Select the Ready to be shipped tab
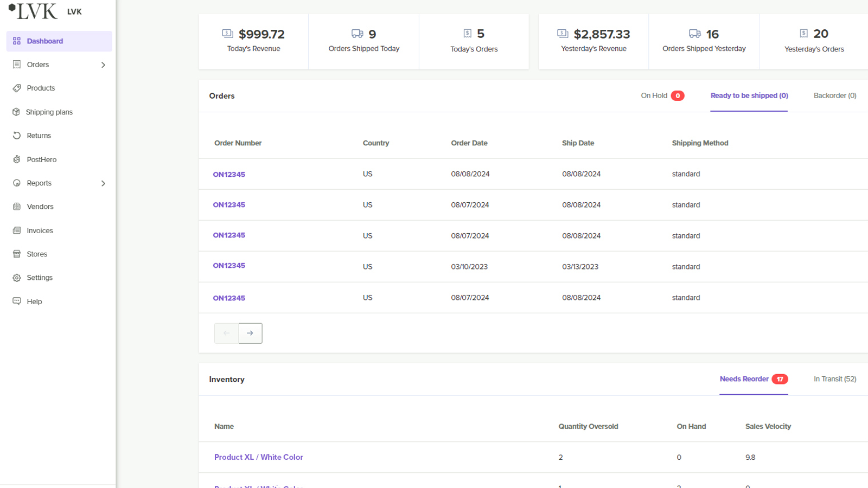This screenshot has height=488, width=868. click(749, 96)
